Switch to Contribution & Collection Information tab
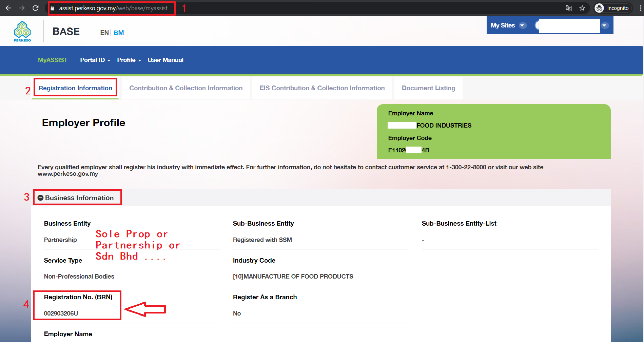 tap(186, 88)
